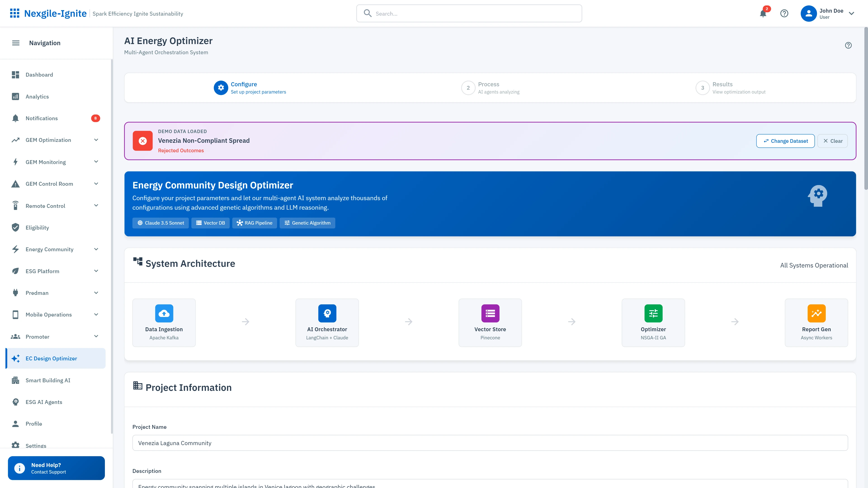Open Notifications showing 8 unread

[41, 118]
